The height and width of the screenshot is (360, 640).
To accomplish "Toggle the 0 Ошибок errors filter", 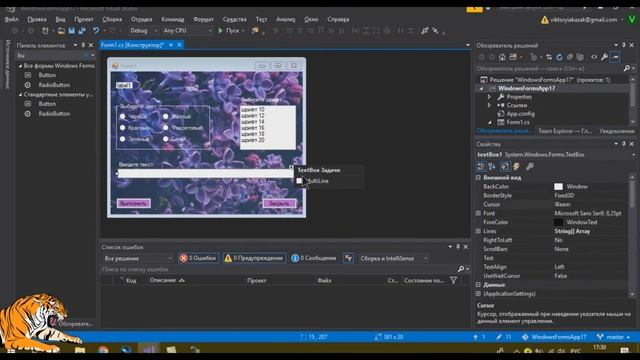I will 198,258.
